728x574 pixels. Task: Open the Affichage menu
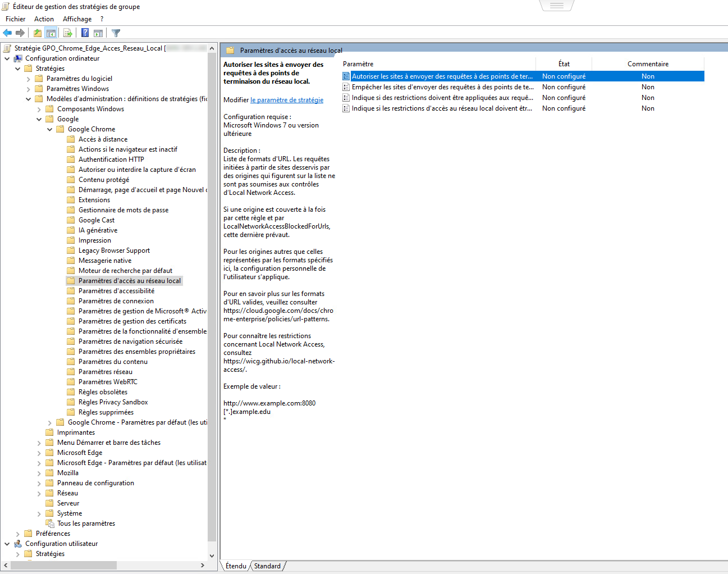click(77, 19)
